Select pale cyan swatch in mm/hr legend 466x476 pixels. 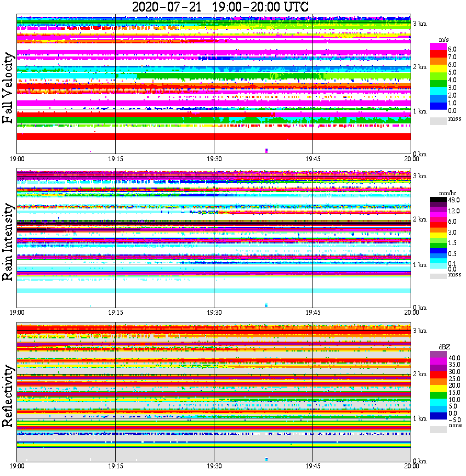tap(439, 266)
